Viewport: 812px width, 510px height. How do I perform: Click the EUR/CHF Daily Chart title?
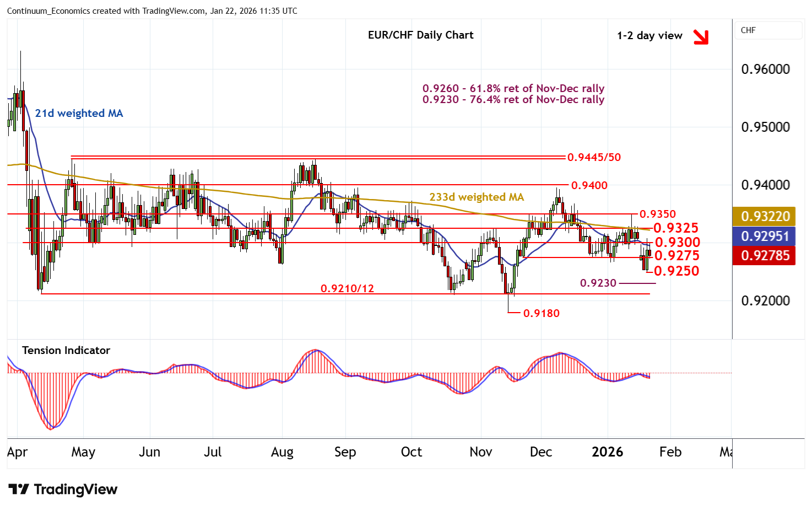420,35
